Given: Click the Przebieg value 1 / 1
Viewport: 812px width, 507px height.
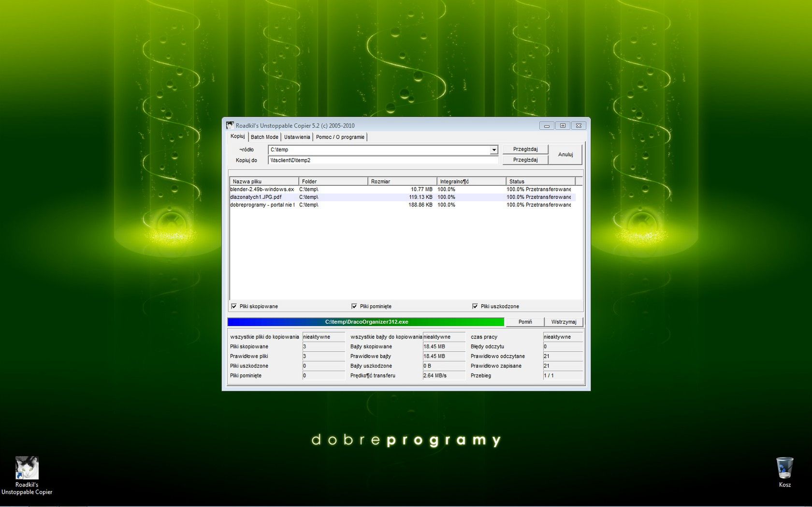Looking at the screenshot, I should [563, 375].
